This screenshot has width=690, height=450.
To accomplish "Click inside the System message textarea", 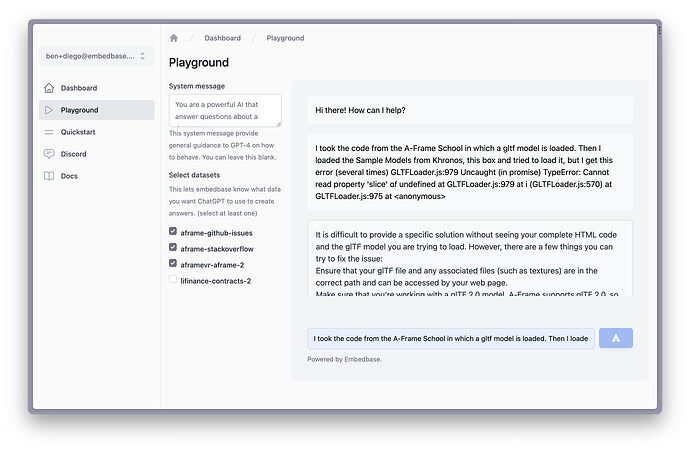I will [x=224, y=110].
